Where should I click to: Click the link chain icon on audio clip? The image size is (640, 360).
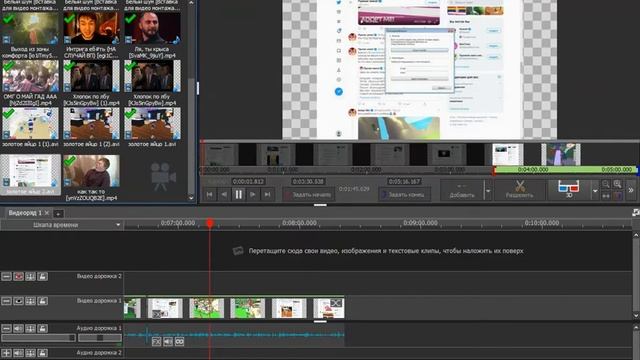click(x=179, y=341)
